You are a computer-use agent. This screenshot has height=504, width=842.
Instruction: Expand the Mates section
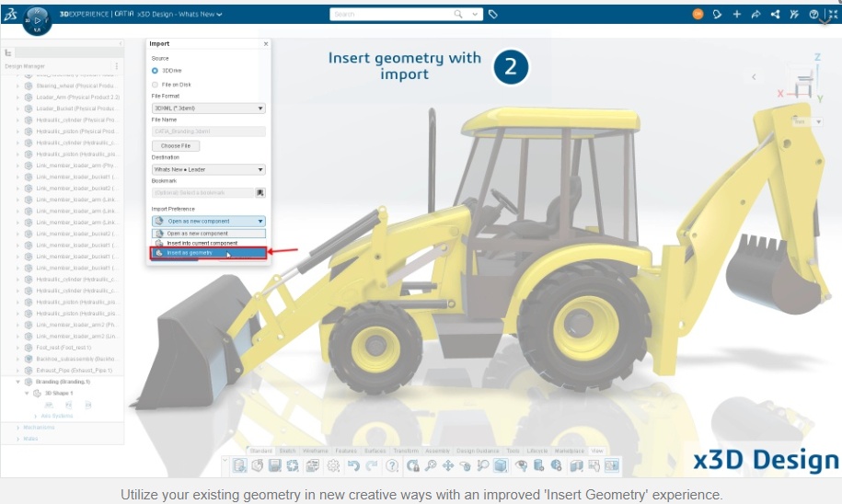click(x=17, y=439)
